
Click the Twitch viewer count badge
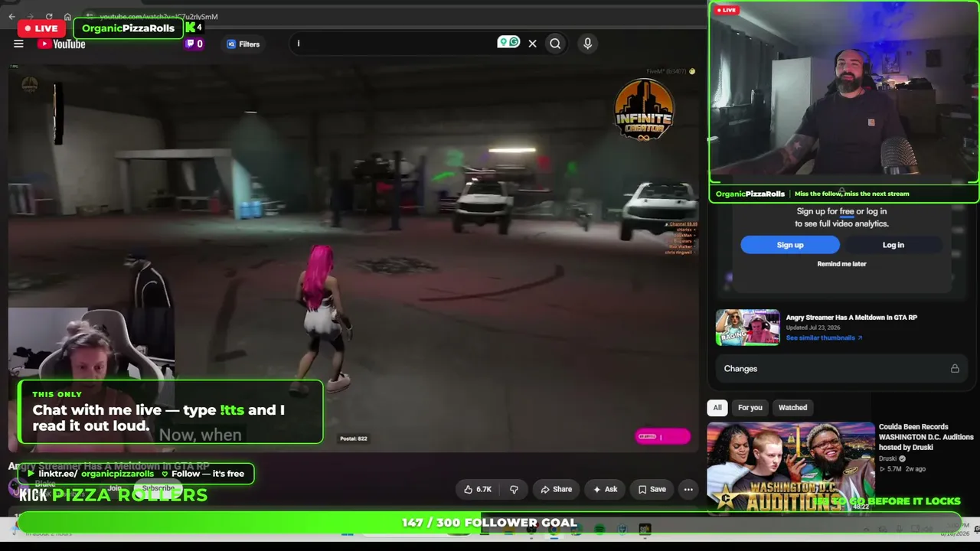click(x=194, y=44)
